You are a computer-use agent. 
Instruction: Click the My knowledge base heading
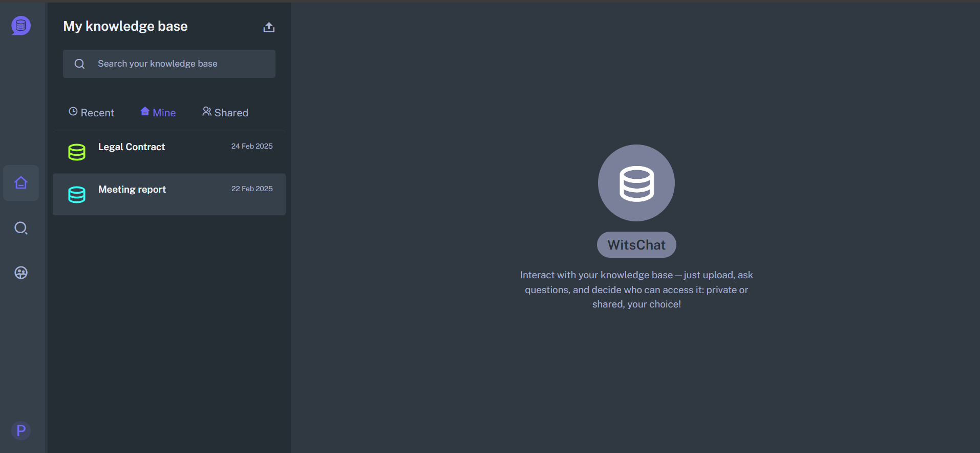[x=125, y=26]
